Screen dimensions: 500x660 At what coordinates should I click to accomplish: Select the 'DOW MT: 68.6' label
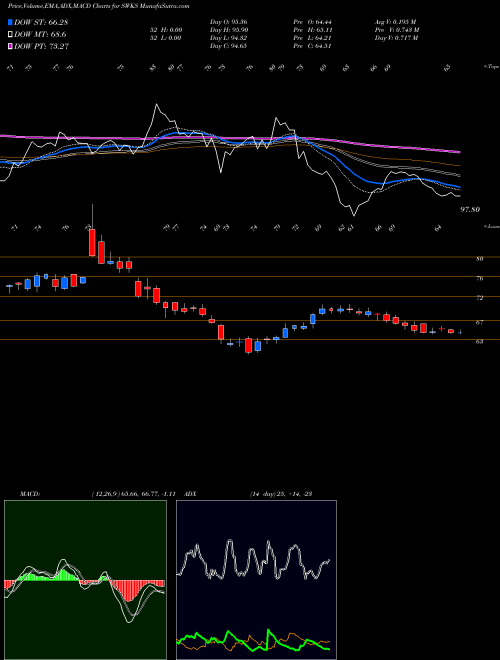[x=40, y=35]
